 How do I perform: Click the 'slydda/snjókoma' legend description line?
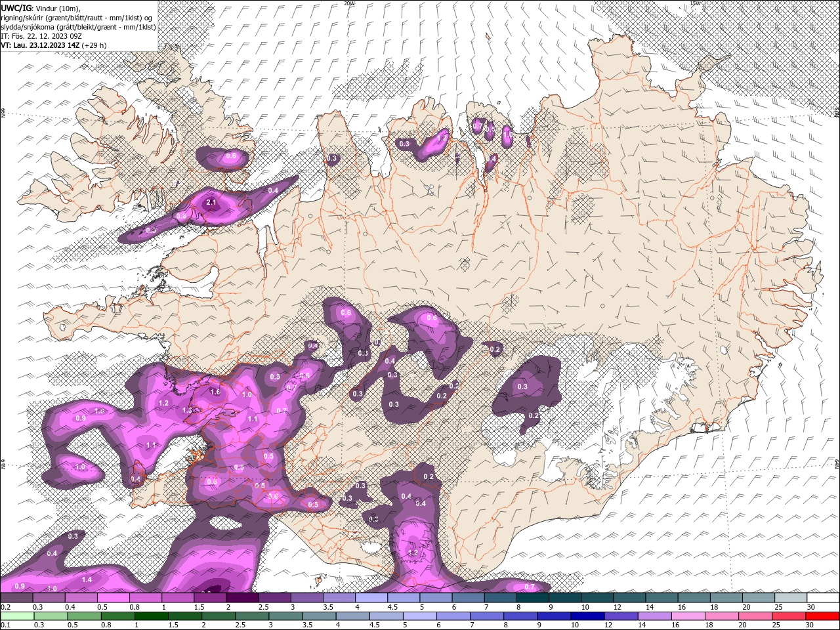tap(78, 26)
